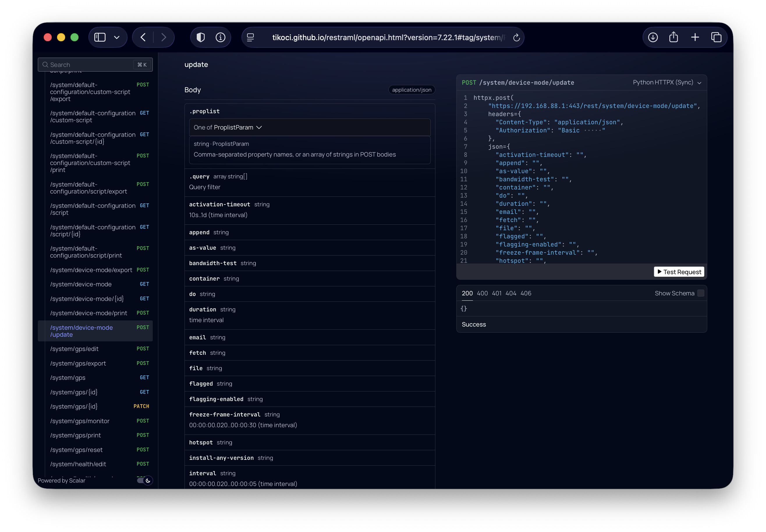The height and width of the screenshot is (532, 766).
Task: Select the 400 response tab
Action: pos(482,293)
